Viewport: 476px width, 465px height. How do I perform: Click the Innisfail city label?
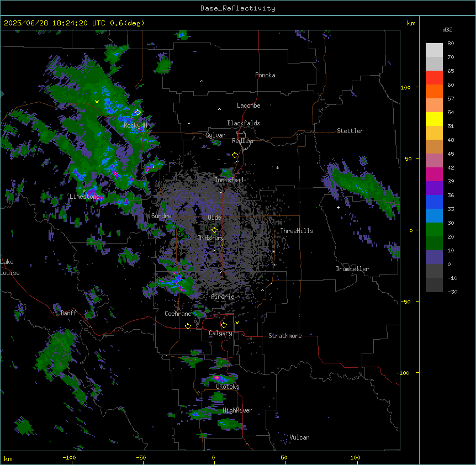229,180
